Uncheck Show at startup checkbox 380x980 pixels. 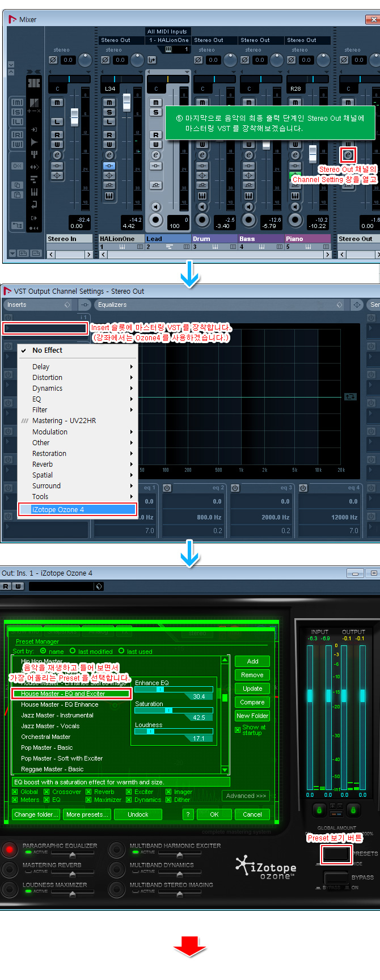[238, 729]
